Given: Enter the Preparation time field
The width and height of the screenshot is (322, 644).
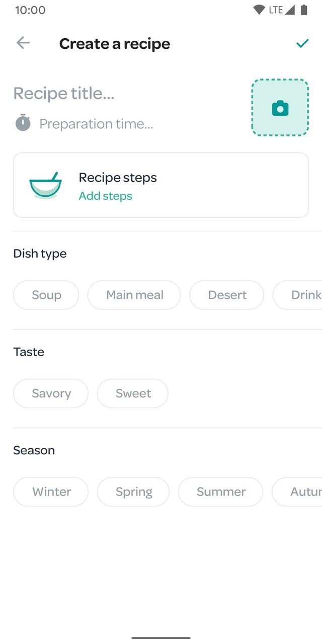Looking at the screenshot, I should [x=97, y=124].
